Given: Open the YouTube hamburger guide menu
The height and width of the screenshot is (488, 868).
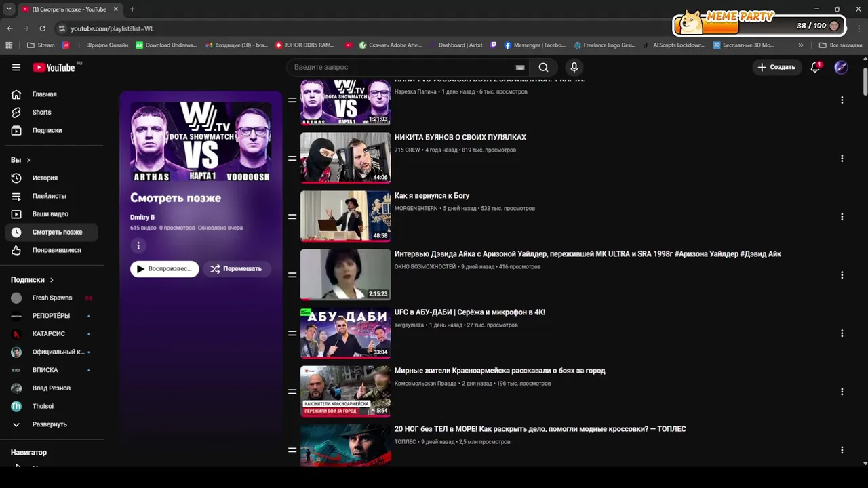Looking at the screenshot, I should click(x=16, y=67).
